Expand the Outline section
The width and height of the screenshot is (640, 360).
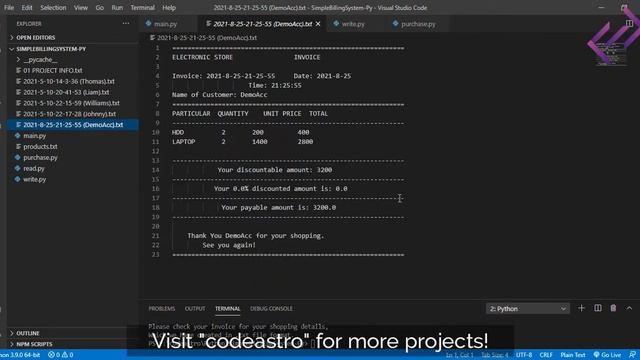[x=28, y=333]
